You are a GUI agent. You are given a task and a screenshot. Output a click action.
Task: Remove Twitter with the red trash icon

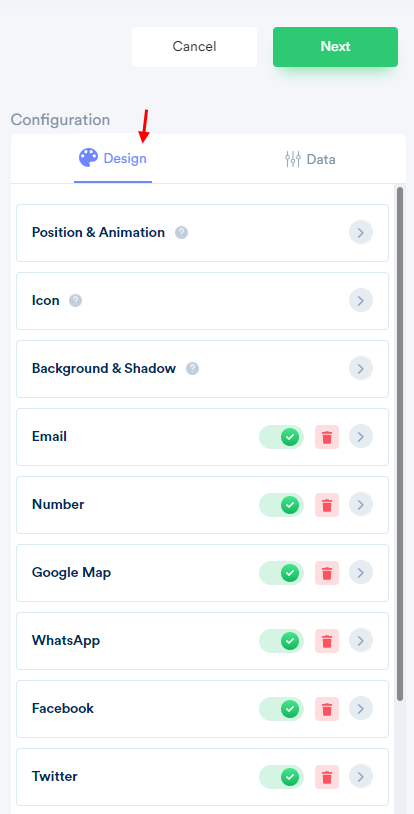click(x=327, y=777)
